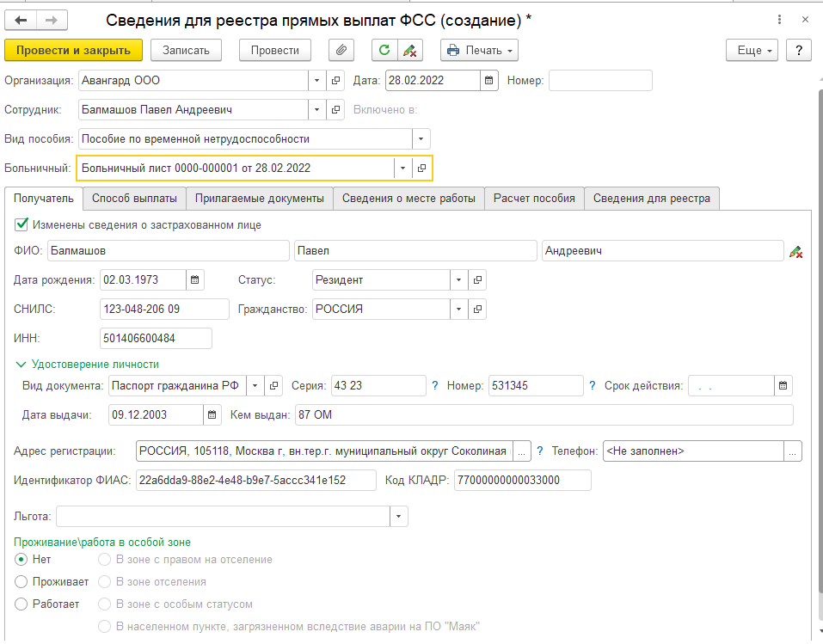Switch to 'Способ выплаты' tab
823x644 pixels.
click(134, 199)
